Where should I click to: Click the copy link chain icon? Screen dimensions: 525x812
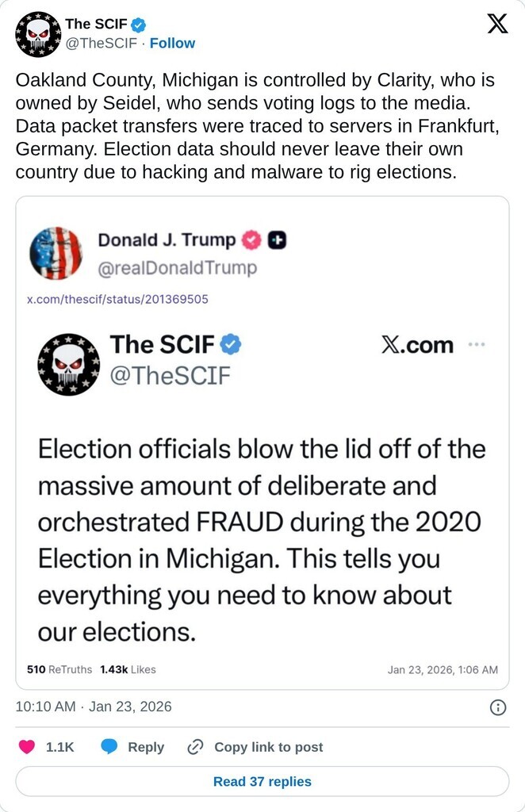(195, 747)
